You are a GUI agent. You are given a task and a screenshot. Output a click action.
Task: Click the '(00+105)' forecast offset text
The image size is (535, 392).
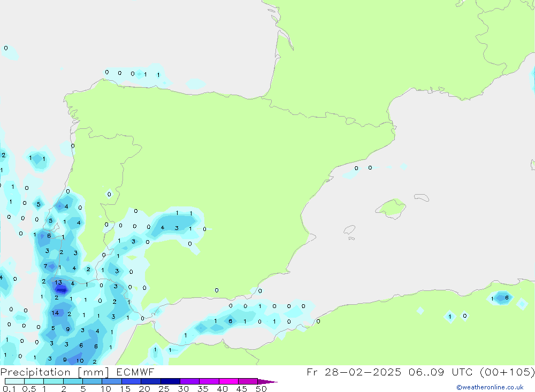coord(507,372)
